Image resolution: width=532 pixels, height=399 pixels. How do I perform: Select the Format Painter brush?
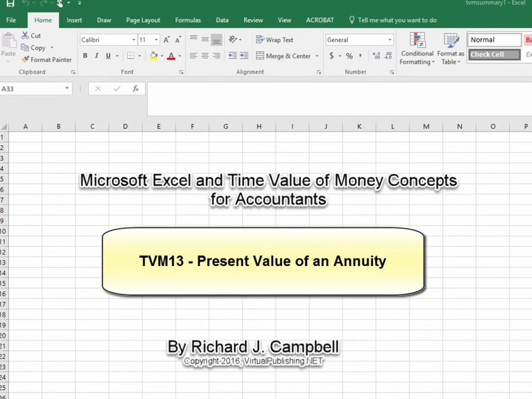pos(25,60)
